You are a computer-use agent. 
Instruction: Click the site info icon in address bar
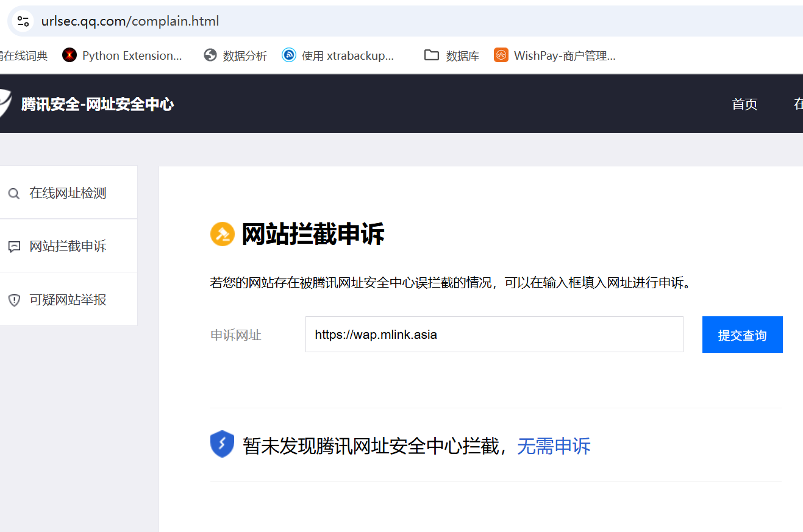tap(23, 21)
